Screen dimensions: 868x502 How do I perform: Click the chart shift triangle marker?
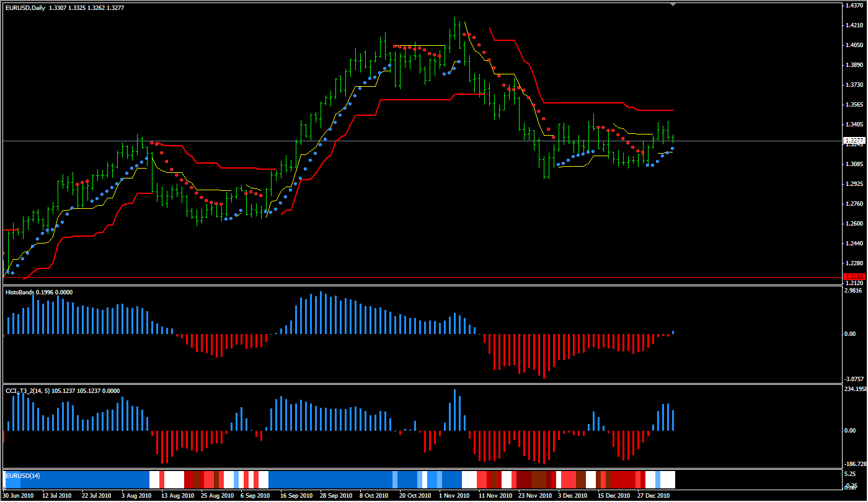coord(673,4)
